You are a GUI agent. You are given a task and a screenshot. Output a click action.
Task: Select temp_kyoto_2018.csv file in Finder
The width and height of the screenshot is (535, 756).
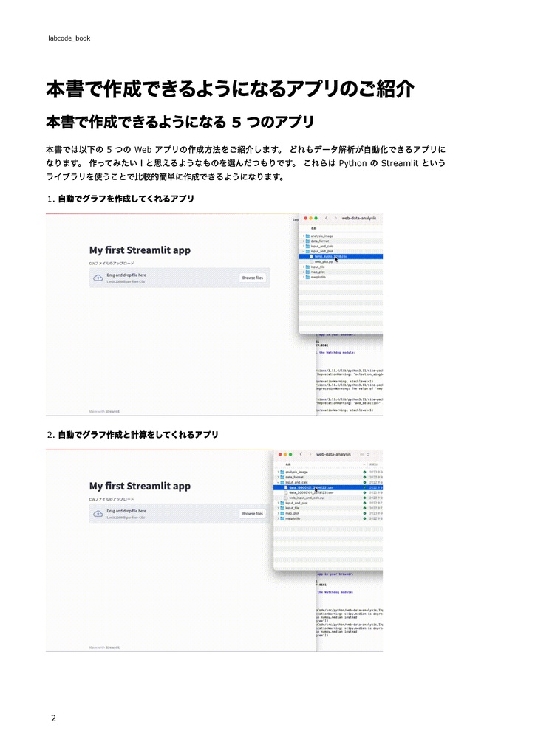pyautogui.click(x=341, y=256)
